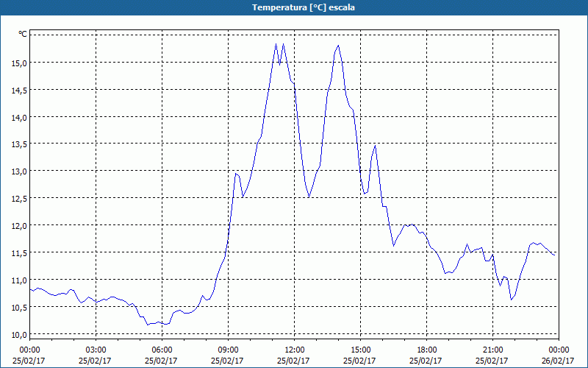Image resolution: width=588 pixels, height=368 pixels.
Task: Click the 03:00 time axis label
Action: pyautogui.click(x=96, y=350)
